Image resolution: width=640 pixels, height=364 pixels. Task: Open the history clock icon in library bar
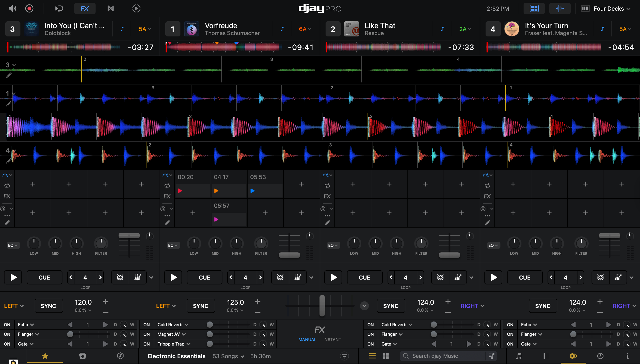600,356
